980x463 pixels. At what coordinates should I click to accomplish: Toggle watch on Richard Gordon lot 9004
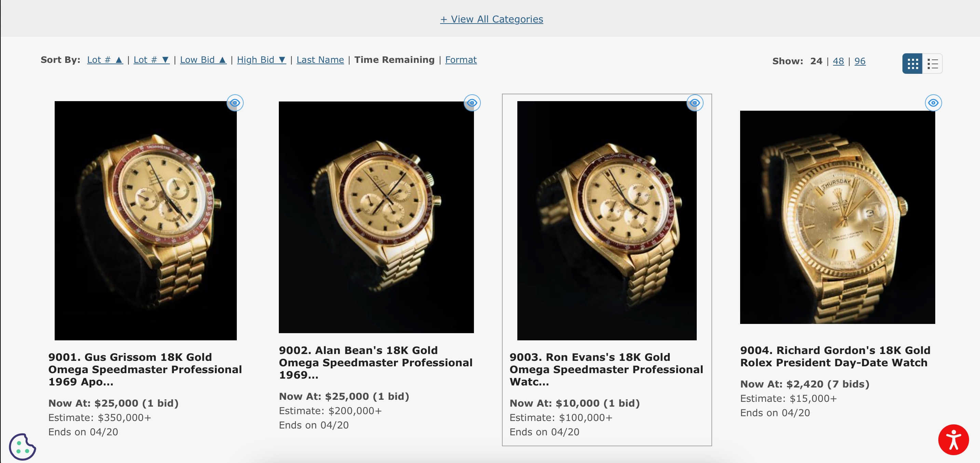[x=933, y=103]
